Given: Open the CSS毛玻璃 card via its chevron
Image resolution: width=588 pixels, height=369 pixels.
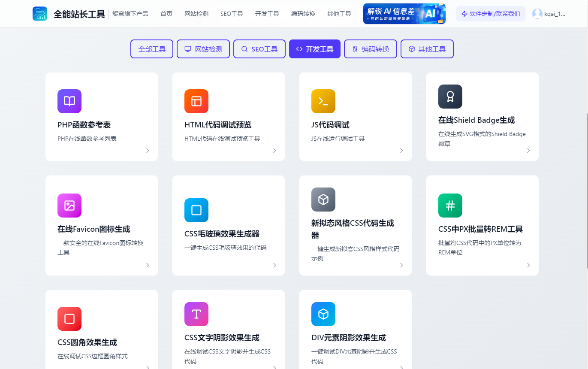Looking at the screenshot, I should point(274,265).
